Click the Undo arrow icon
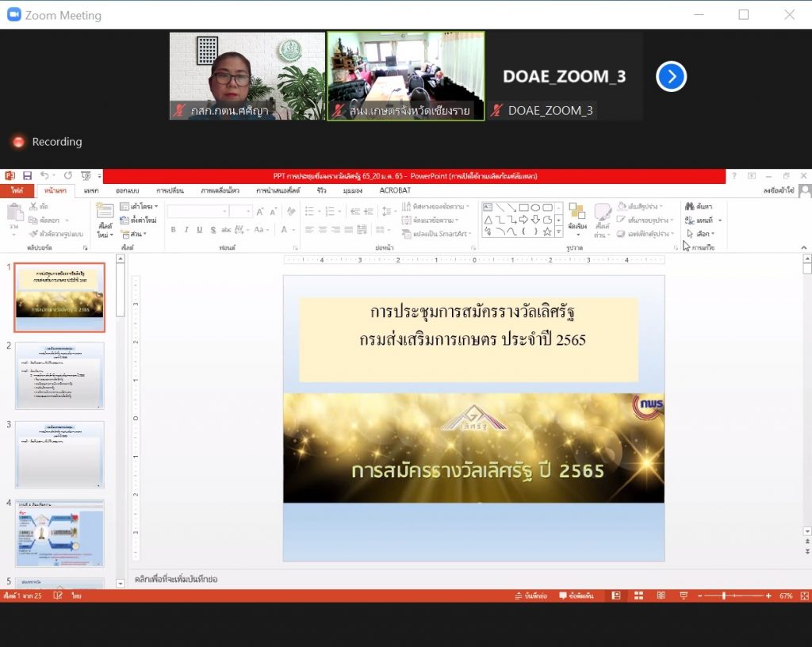 tap(44, 176)
